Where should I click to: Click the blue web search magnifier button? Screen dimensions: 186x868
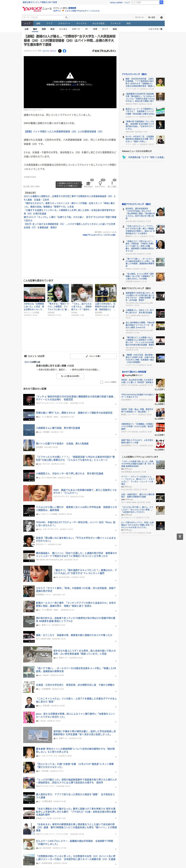coord(161,2)
